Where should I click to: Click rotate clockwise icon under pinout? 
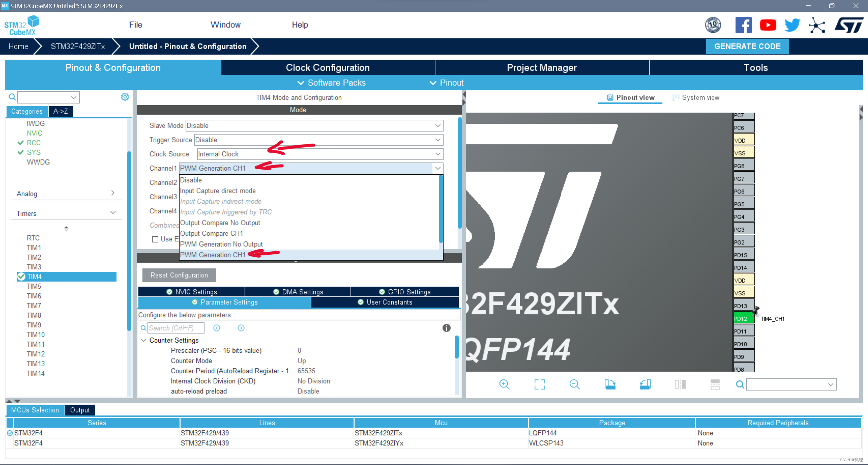(x=610, y=384)
